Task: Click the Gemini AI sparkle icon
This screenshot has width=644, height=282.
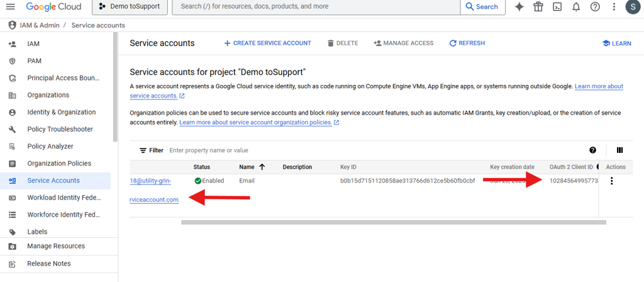Action: (519, 7)
